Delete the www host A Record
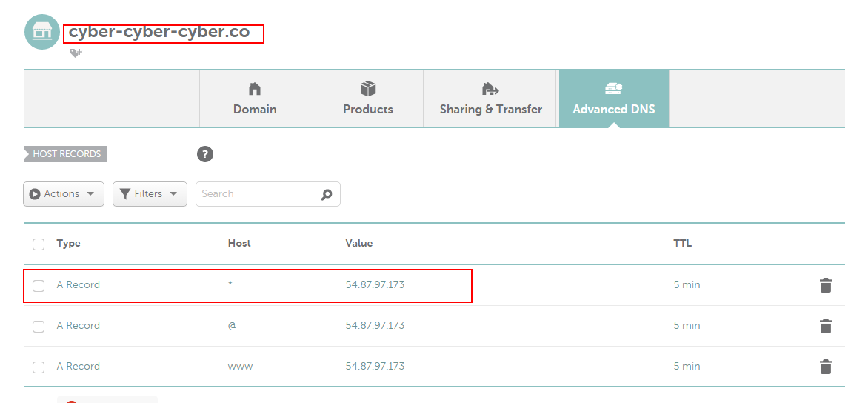Image resolution: width=868 pixels, height=403 pixels. (826, 367)
